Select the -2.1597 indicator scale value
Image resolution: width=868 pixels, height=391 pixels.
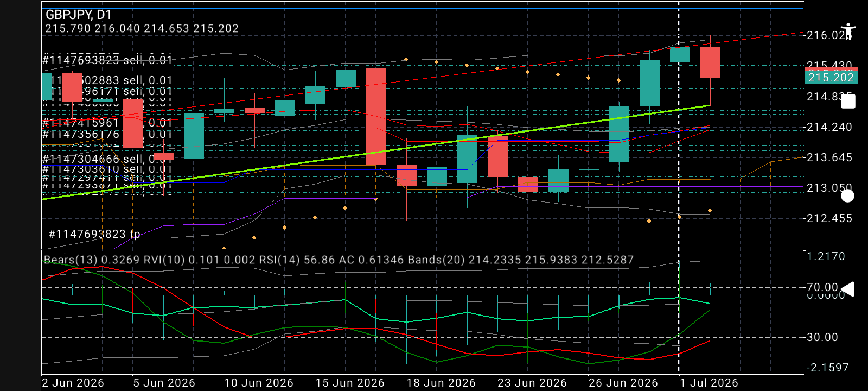(x=827, y=368)
